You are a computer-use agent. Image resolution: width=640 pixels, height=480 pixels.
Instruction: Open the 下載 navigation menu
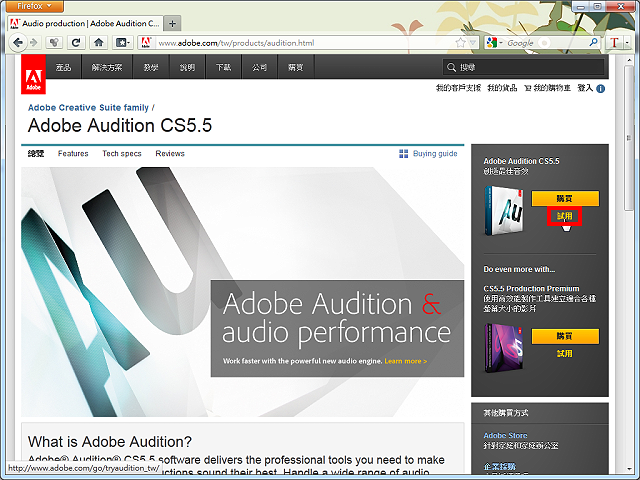coord(223,67)
